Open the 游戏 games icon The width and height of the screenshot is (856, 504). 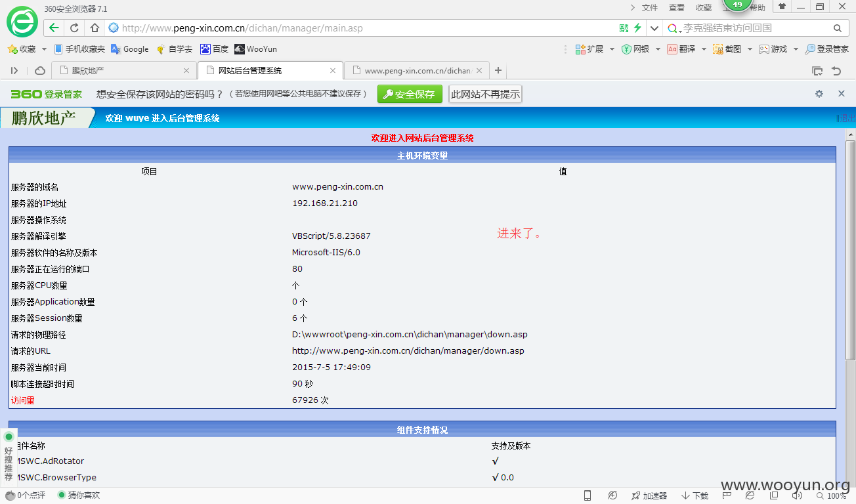click(773, 49)
